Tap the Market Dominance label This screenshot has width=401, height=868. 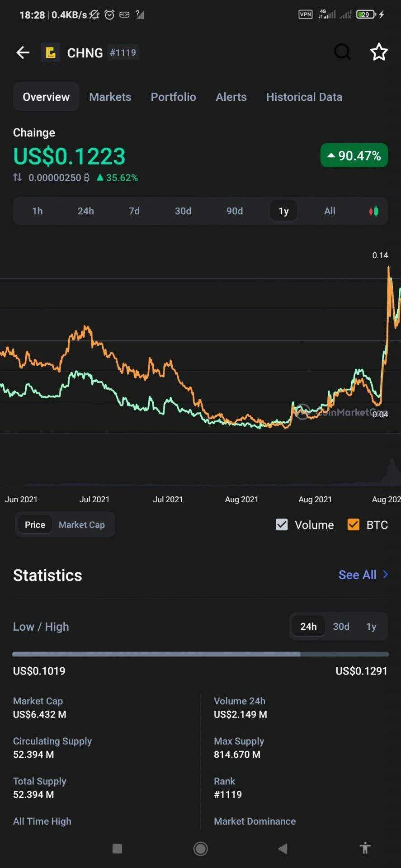[x=255, y=821]
